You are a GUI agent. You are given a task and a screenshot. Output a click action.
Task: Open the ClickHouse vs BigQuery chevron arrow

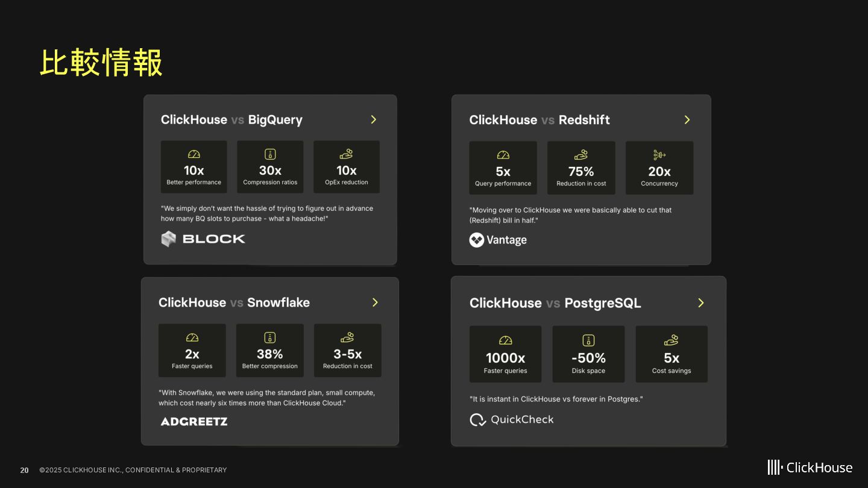coord(374,120)
